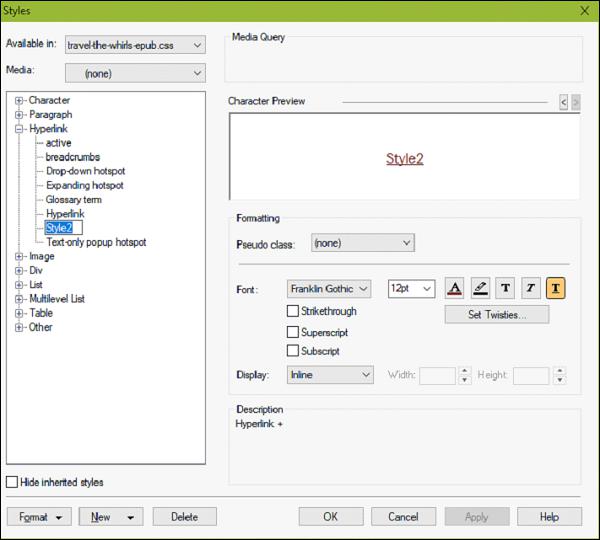The image size is (600, 540).
Task: Open the 12pt font size box
Action: (411, 289)
